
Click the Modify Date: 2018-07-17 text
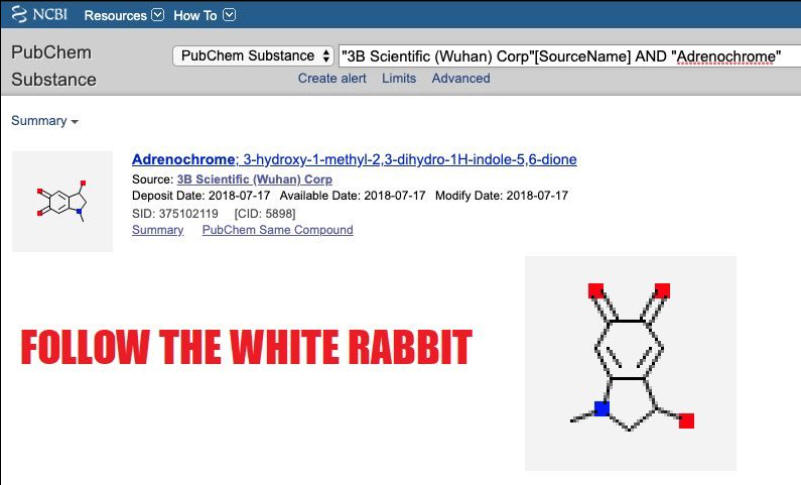click(502, 196)
